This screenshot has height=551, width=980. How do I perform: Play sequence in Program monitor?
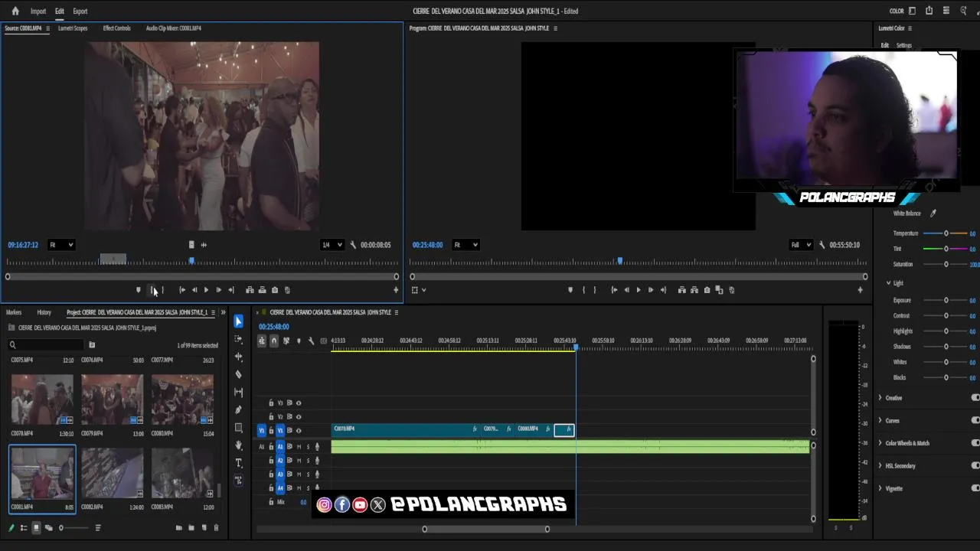[x=639, y=290]
